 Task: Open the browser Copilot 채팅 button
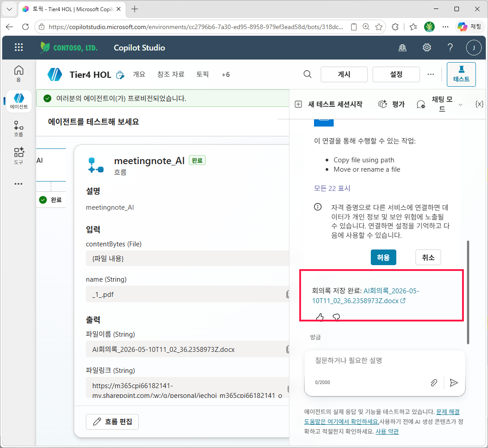click(469, 27)
